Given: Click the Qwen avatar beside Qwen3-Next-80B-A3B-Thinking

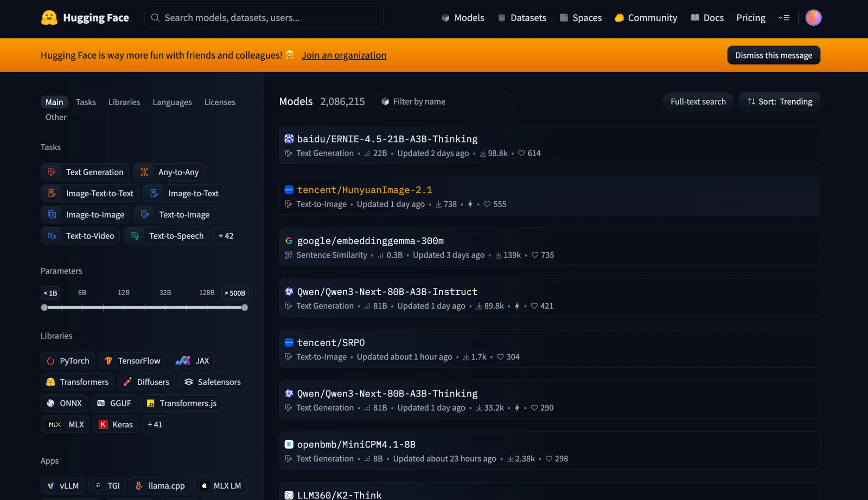Looking at the screenshot, I should coord(289,394).
